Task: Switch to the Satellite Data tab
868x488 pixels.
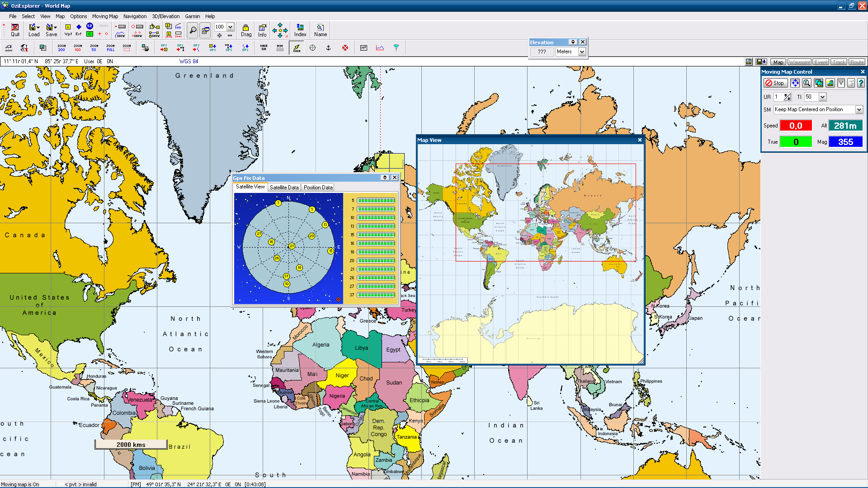Action: point(284,188)
